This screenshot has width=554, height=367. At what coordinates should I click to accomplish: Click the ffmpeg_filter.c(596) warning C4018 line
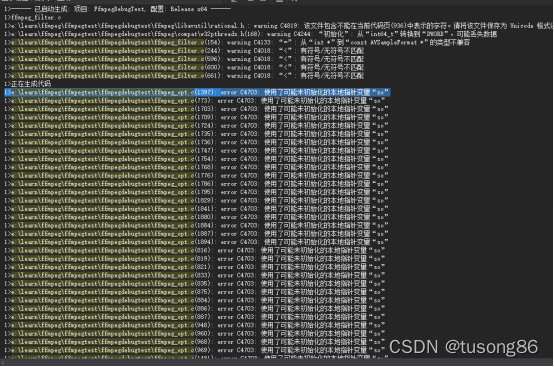point(184,59)
